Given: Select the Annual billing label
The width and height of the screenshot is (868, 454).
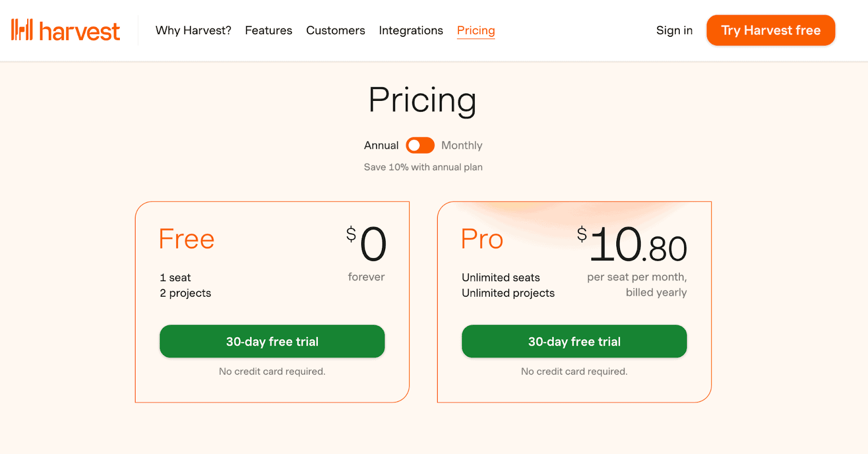Looking at the screenshot, I should point(381,145).
